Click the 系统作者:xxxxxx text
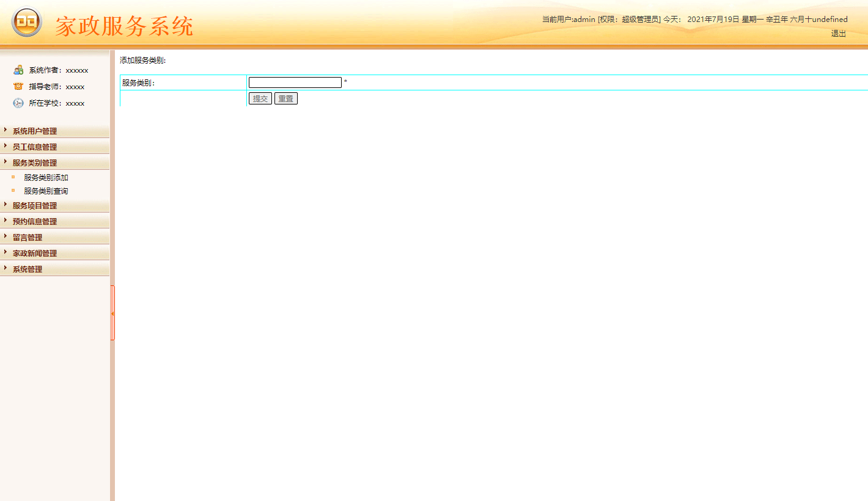Viewport: 868px width, 501px height. pyautogui.click(x=59, y=70)
